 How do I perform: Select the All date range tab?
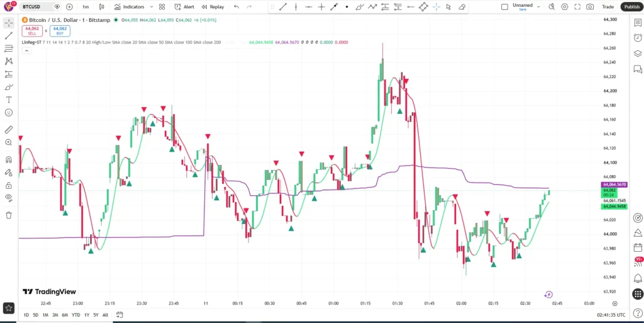105,315
